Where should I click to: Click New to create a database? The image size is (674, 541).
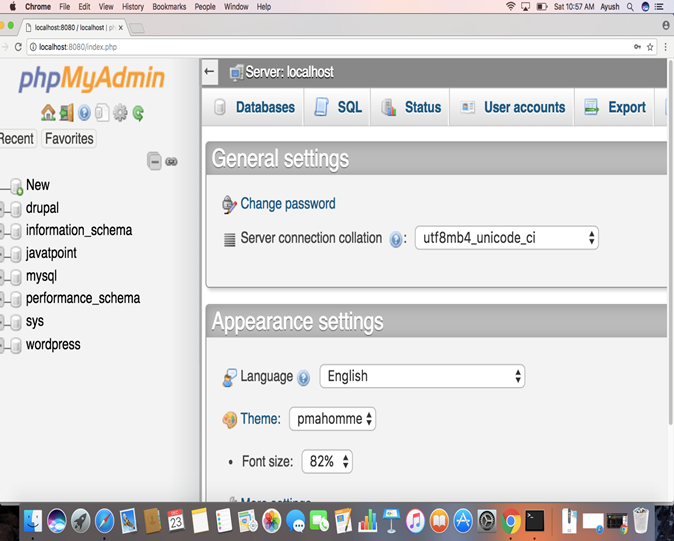tap(38, 185)
